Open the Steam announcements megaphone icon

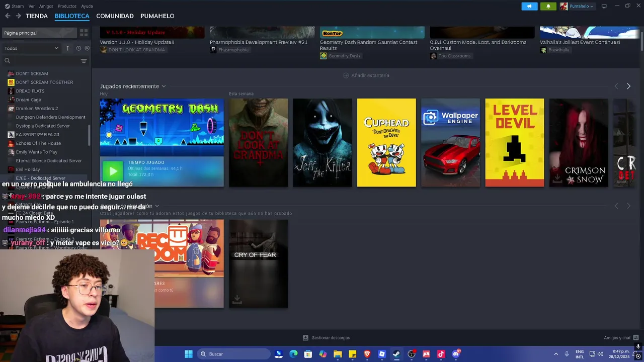(x=529, y=6)
